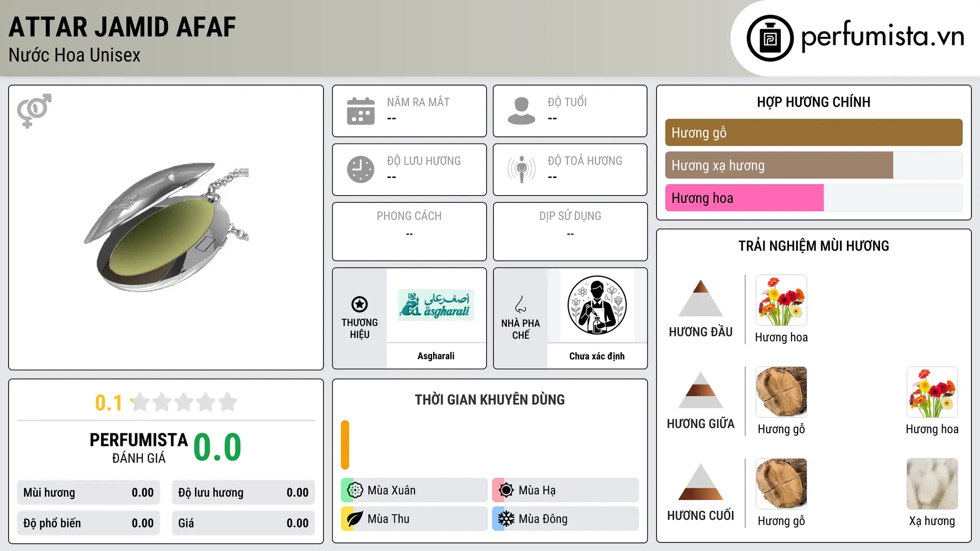This screenshot has width=980, height=551.
Task: Click the sillage icon beside Độ toả hương
Action: click(522, 169)
